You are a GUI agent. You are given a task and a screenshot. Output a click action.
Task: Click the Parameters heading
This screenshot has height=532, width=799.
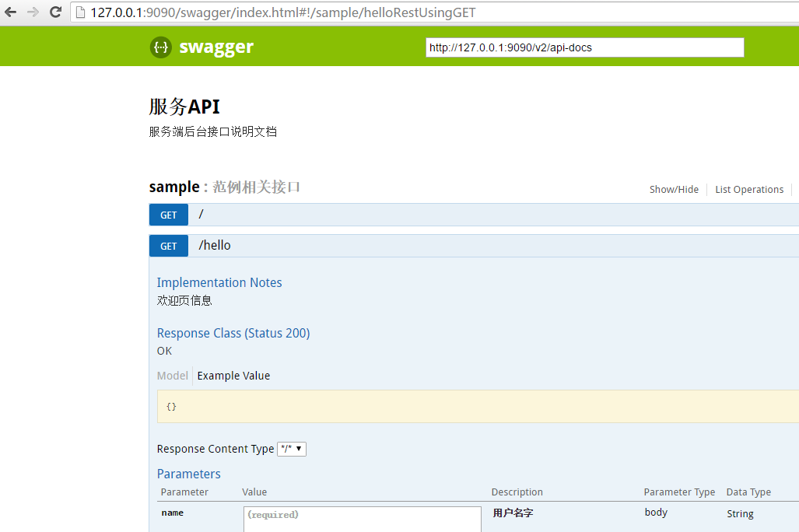click(x=188, y=474)
